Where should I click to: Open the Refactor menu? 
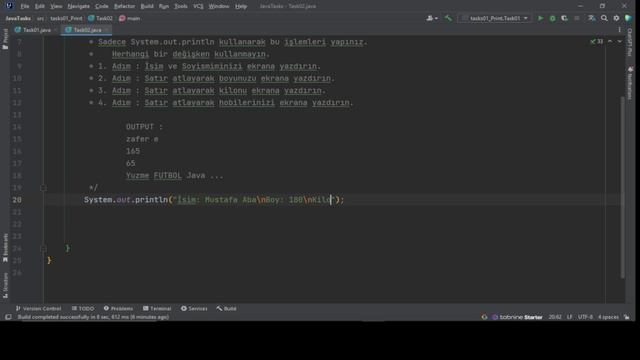[x=124, y=6]
